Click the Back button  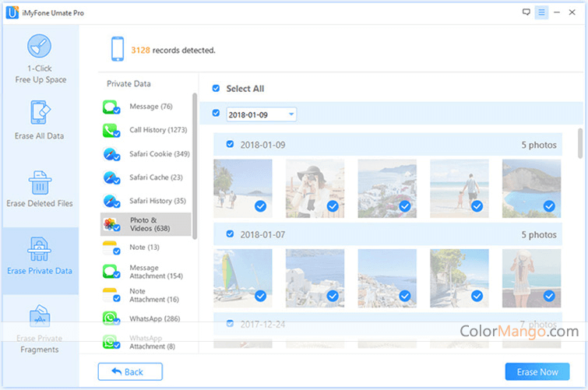[130, 372]
